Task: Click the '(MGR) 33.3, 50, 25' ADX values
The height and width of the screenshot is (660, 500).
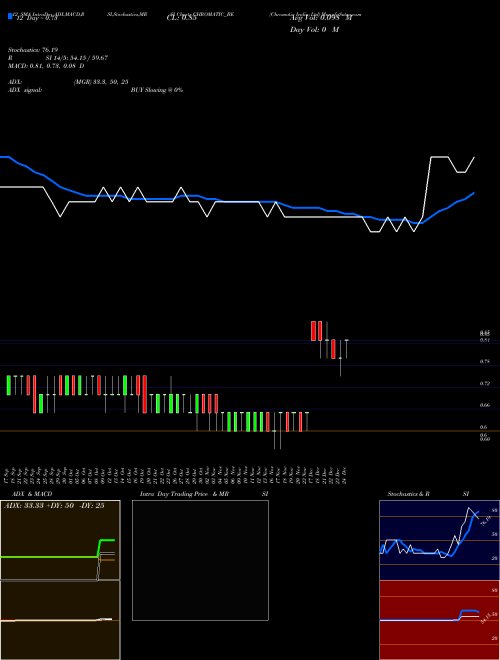Action: 101,82
